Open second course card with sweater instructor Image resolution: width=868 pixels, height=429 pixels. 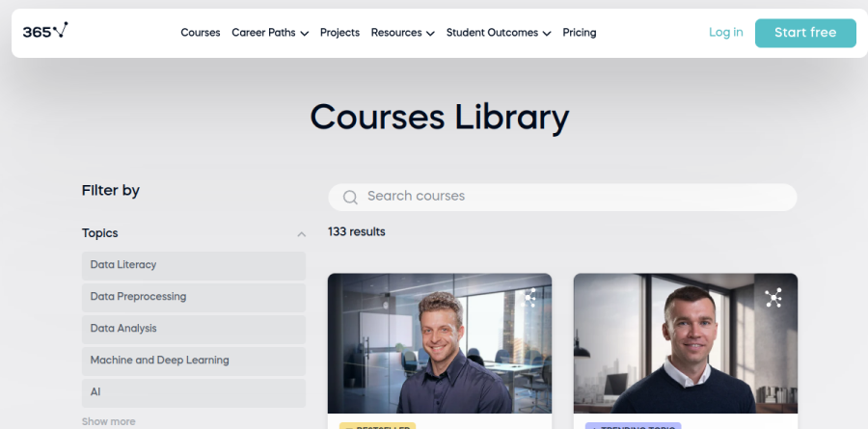pos(686,350)
